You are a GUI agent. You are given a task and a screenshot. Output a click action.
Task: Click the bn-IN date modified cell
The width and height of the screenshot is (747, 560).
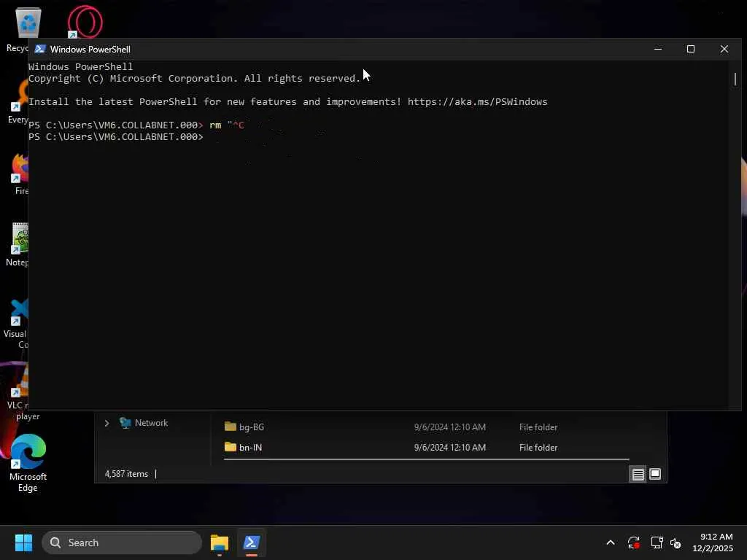click(449, 448)
